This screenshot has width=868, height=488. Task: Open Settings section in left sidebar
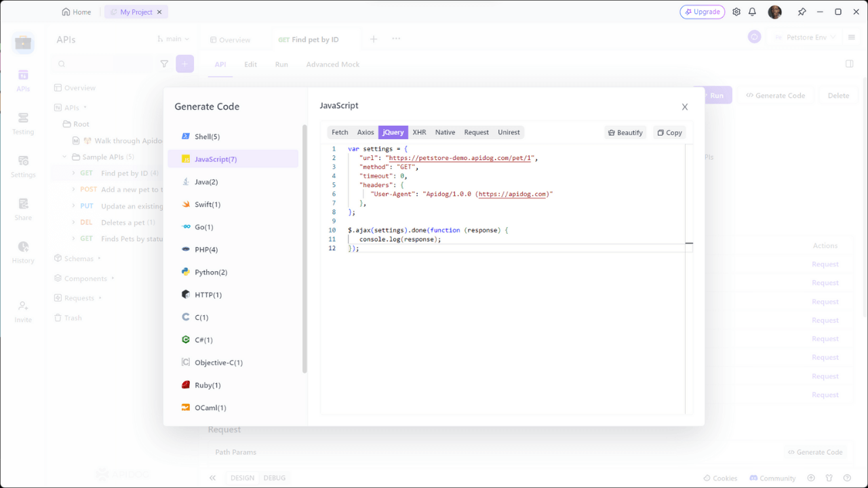pyautogui.click(x=23, y=166)
